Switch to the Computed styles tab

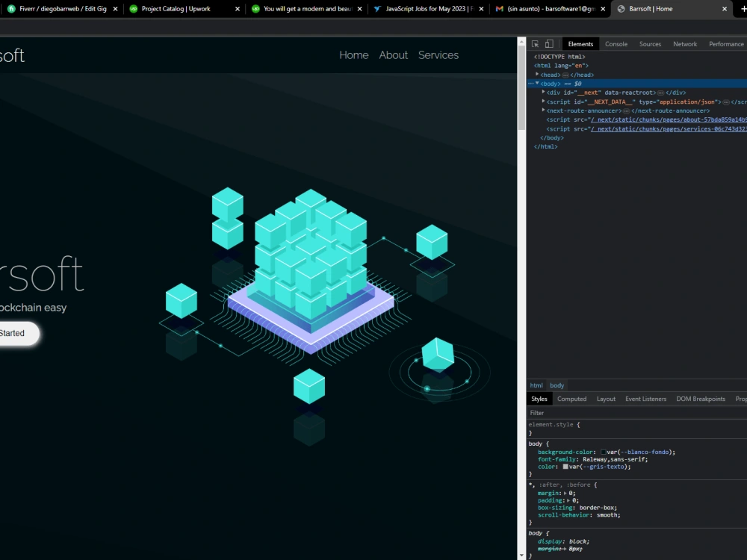[571, 399]
